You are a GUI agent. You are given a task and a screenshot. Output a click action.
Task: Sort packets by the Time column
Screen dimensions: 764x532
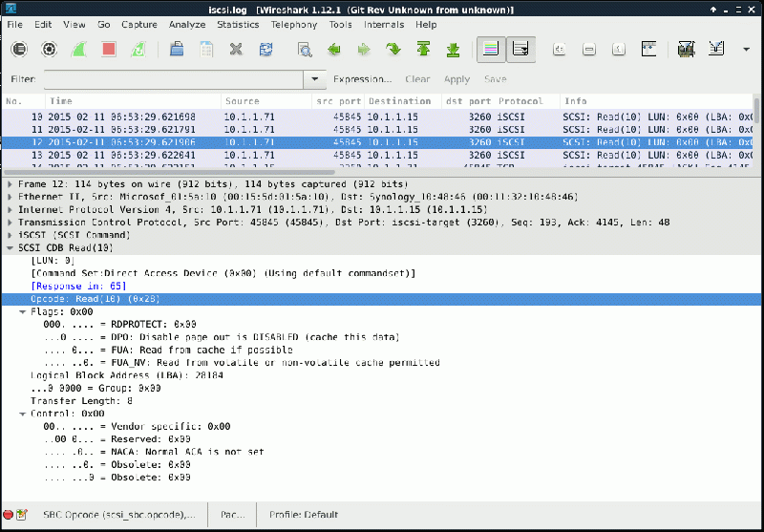[x=133, y=101]
